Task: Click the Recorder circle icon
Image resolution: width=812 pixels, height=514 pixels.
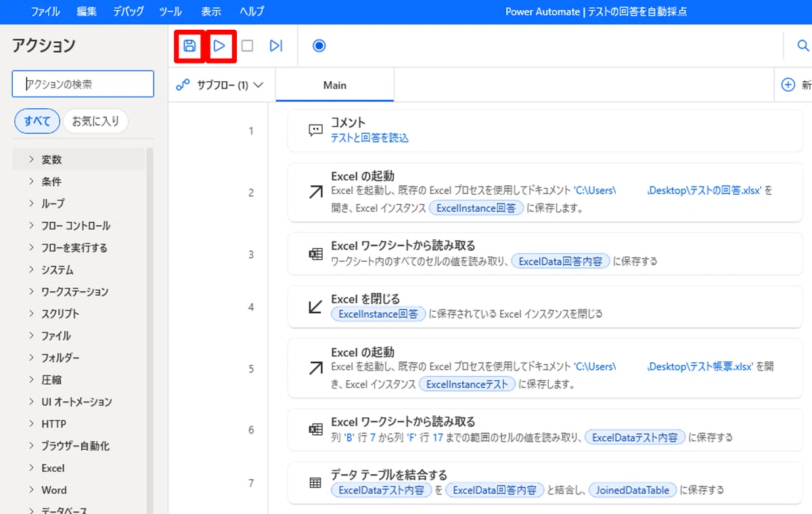Action: click(319, 46)
